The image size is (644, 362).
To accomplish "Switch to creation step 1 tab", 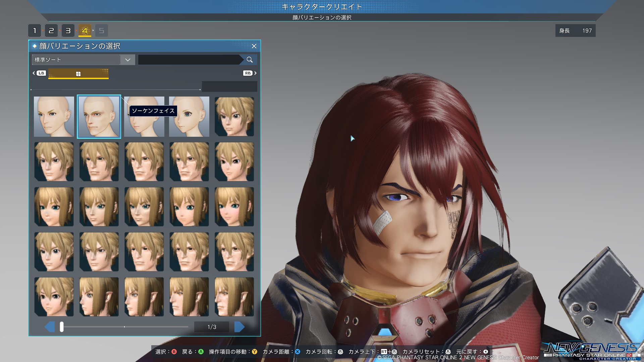I will click(x=35, y=31).
